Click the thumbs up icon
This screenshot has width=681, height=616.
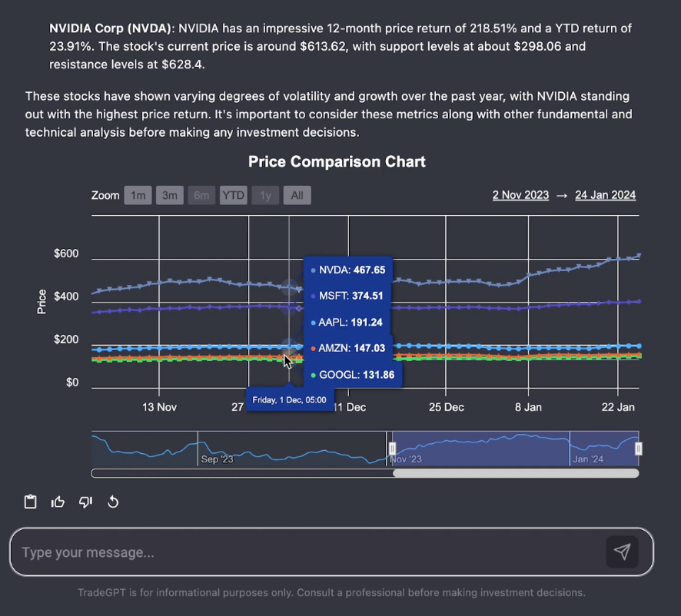(58, 502)
